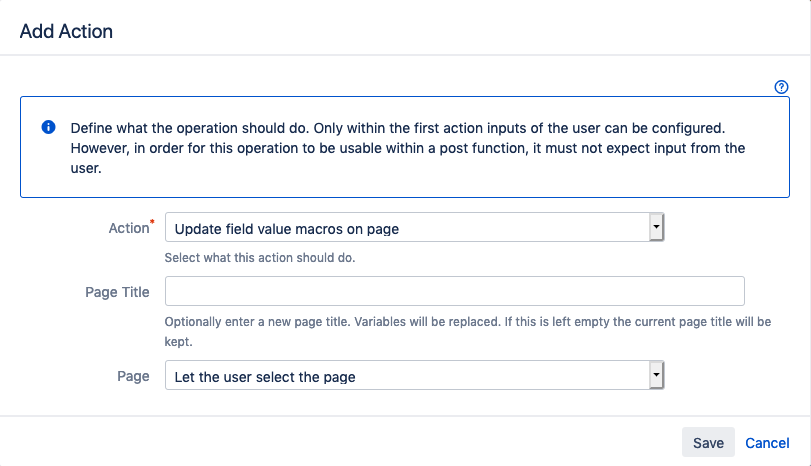Click the Page Title field label
The width and height of the screenshot is (811, 466).
click(117, 292)
